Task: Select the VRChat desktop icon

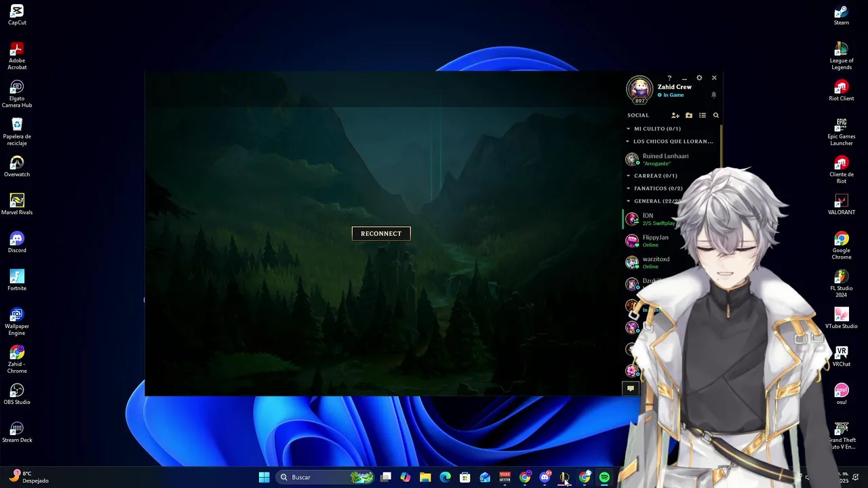Action: (x=842, y=357)
